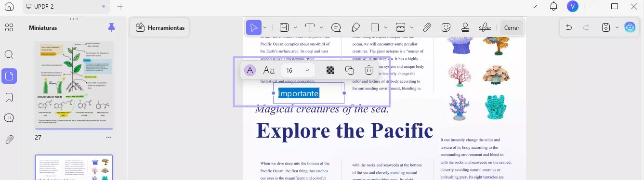Expand the text tool options arrow
Image resolution: width=644 pixels, height=180 pixels.
click(321, 27)
